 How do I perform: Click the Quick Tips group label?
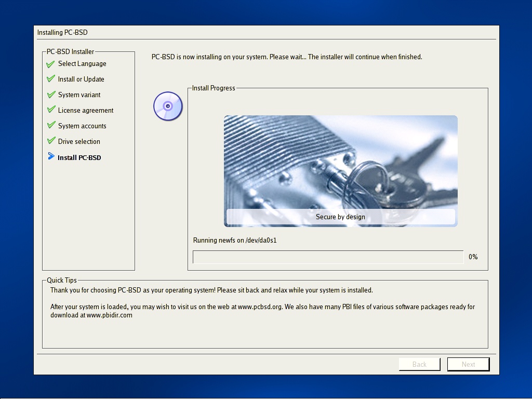point(62,280)
